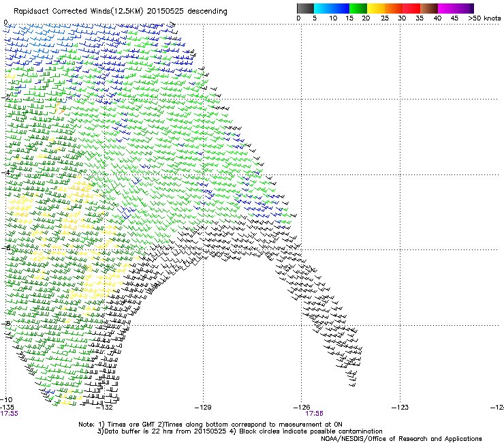Click the purple '17:56' time label
The image size is (504, 443).
(x=314, y=414)
